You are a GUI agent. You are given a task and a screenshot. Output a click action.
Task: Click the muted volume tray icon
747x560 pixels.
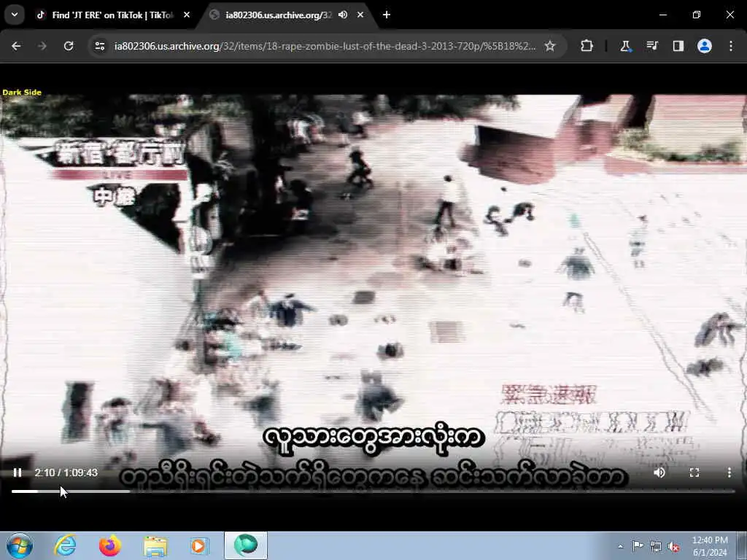[673, 547]
